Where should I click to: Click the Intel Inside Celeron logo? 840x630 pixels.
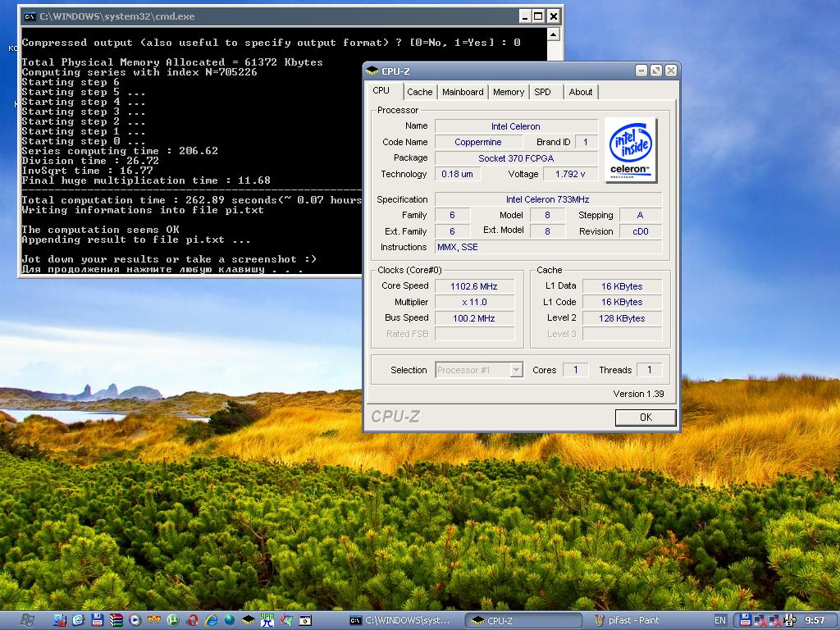630,150
